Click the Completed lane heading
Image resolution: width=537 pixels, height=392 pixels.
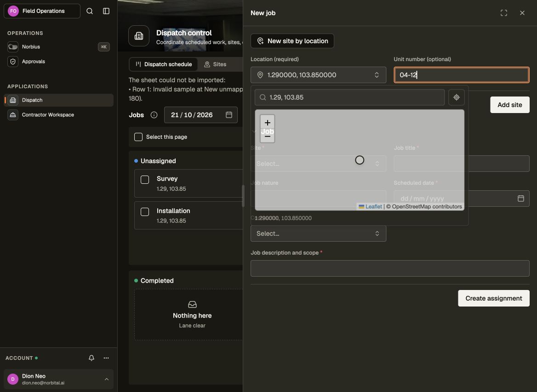(x=157, y=281)
